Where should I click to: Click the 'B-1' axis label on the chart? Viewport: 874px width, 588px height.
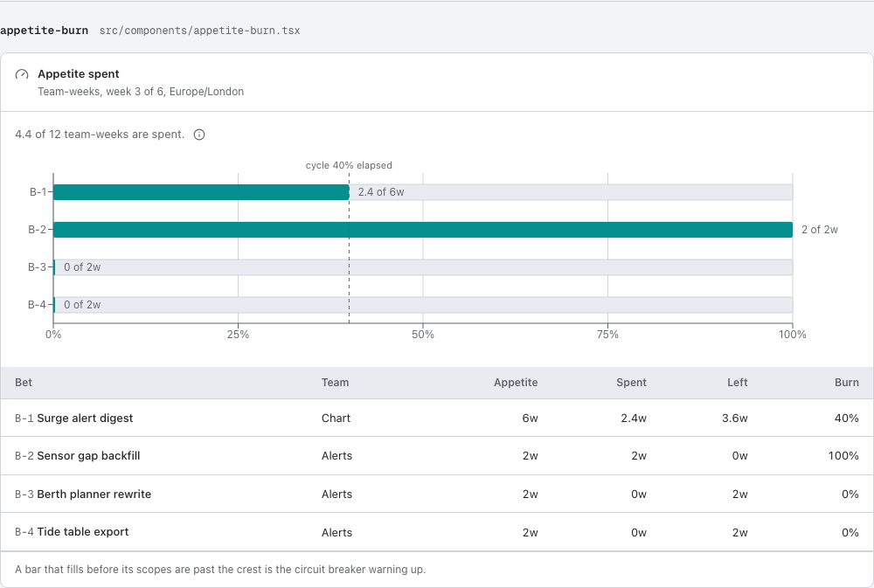[x=38, y=192]
